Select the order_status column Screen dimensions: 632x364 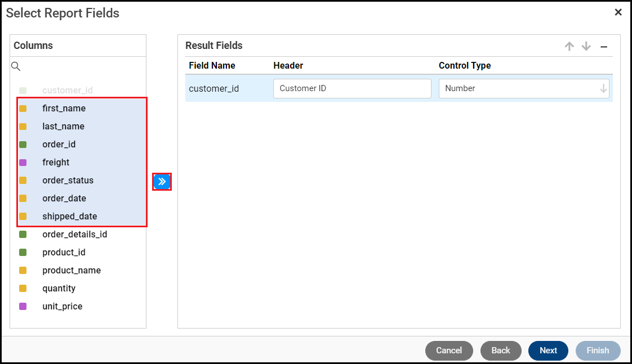pyautogui.click(x=68, y=181)
